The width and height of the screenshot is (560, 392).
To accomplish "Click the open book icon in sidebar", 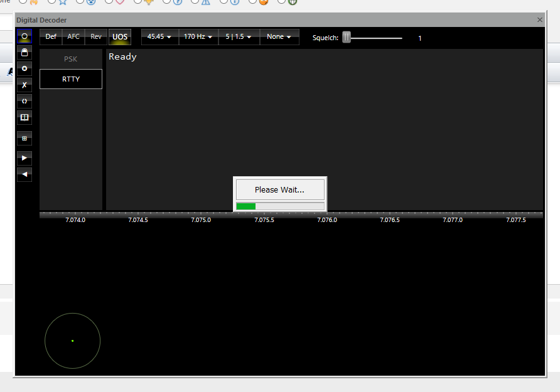I will click(x=24, y=117).
